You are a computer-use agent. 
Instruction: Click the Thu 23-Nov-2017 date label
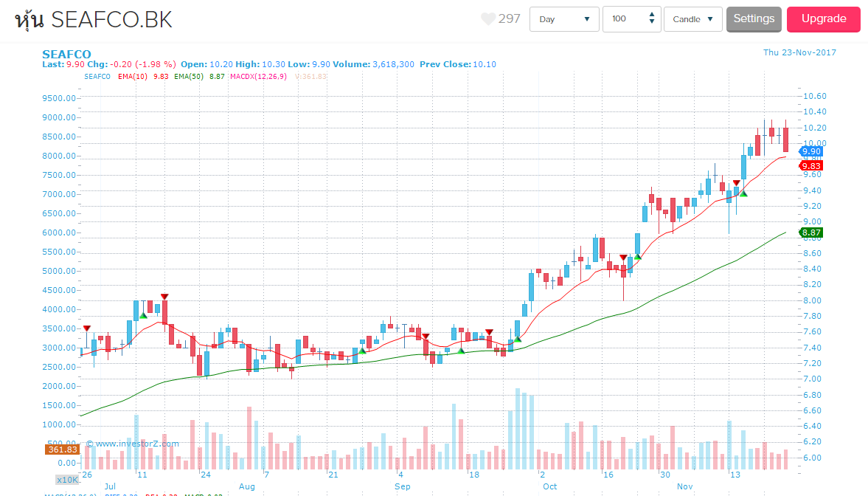799,52
